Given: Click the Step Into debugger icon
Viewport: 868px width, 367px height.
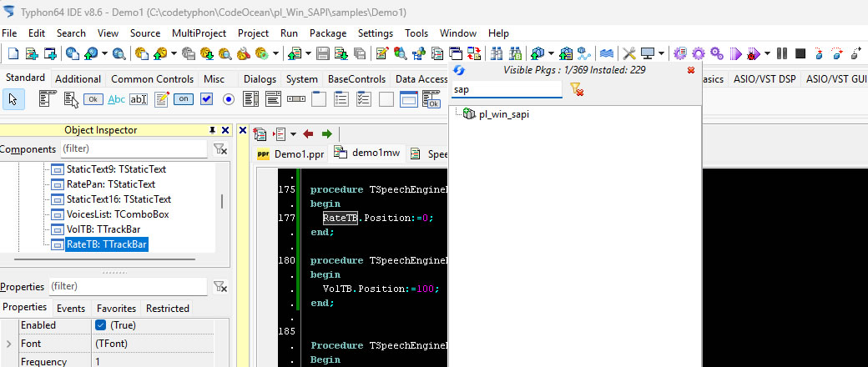Looking at the screenshot, I should coord(819,53).
